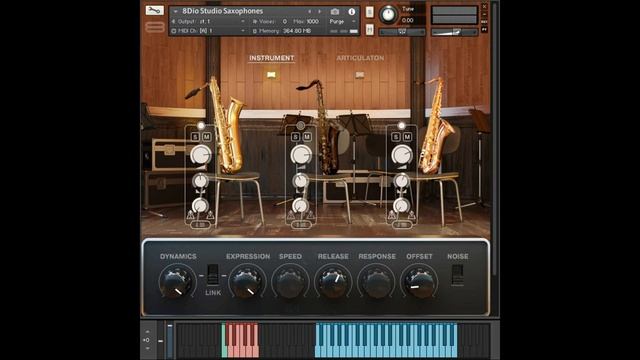Open instrument edit mode with wrench icon
This screenshot has width=640, height=360.
(154, 10)
